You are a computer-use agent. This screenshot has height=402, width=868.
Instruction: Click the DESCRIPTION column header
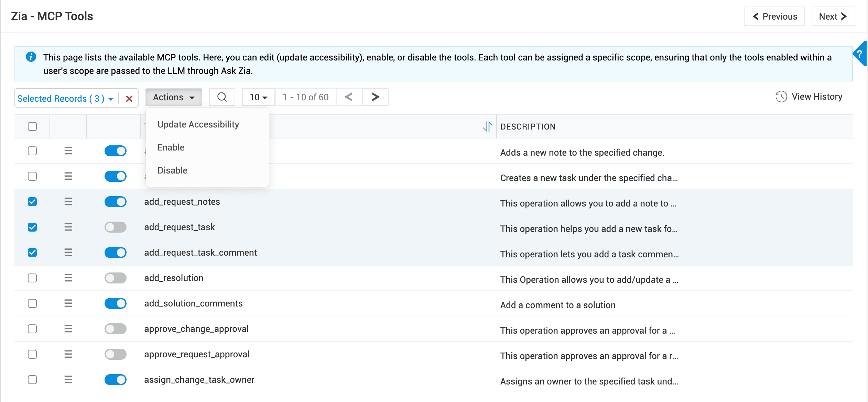pyautogui.click(x=528, y=127)
